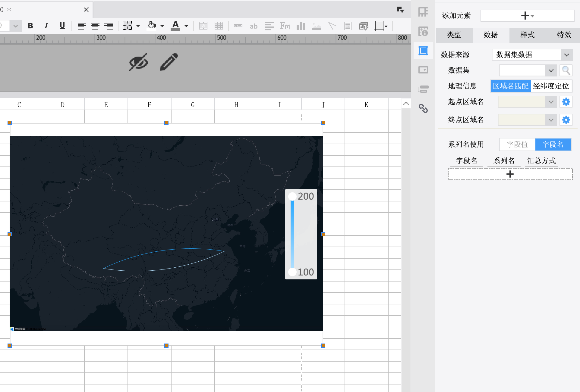Open cell element sidebar panel icon
580x392 pixels.
click(423, 12)
